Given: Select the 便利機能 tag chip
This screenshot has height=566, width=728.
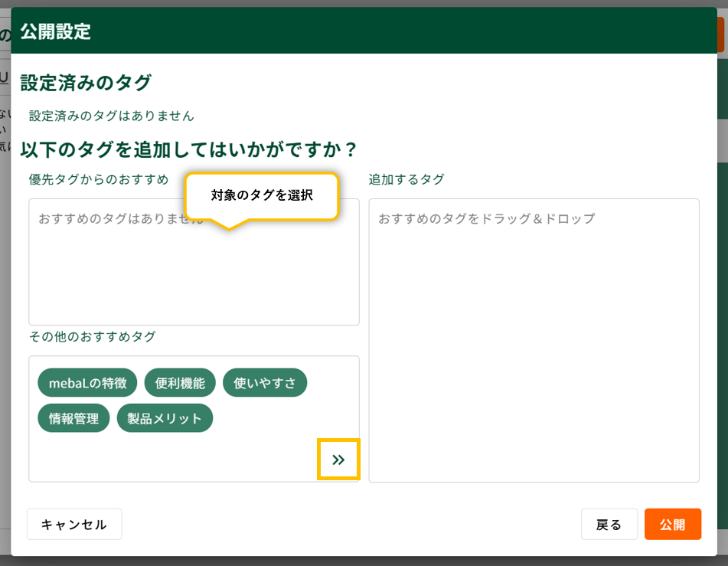Looking at the screenshot, I should pos(180,383).
